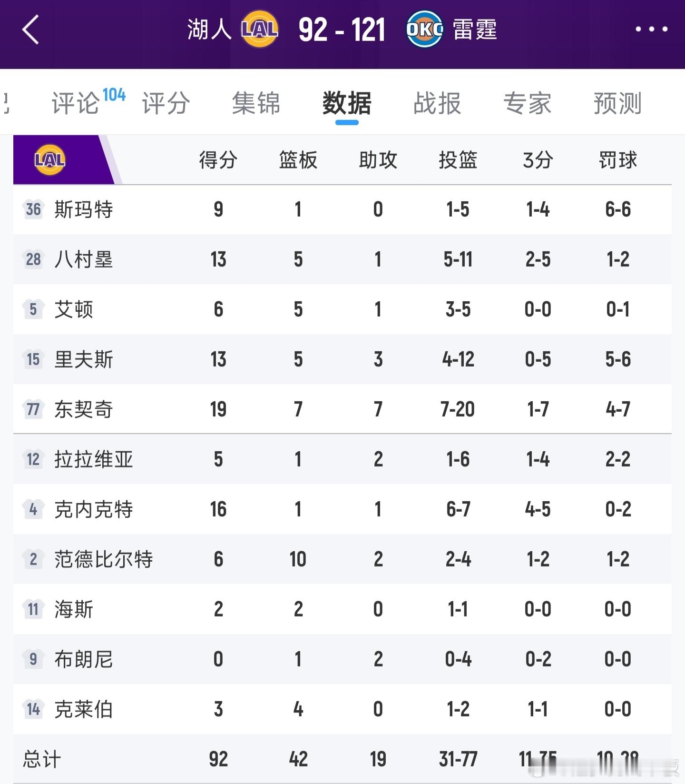Viewport: 685px width, 784px height.
Task: Open player 范德比尔特's row
Action: 103,559
